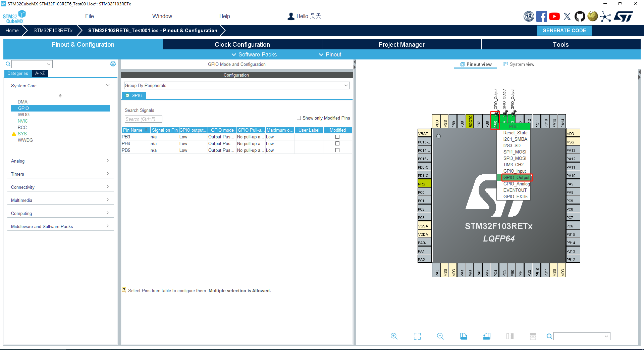Click the peripheral search magnifier icon

click(8, 64)
